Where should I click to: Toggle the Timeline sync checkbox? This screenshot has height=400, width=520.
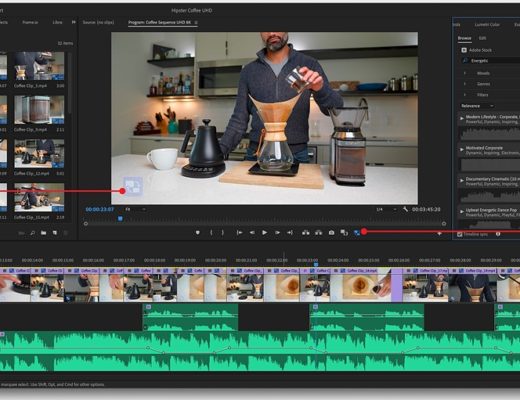click(x=460, y=234)
